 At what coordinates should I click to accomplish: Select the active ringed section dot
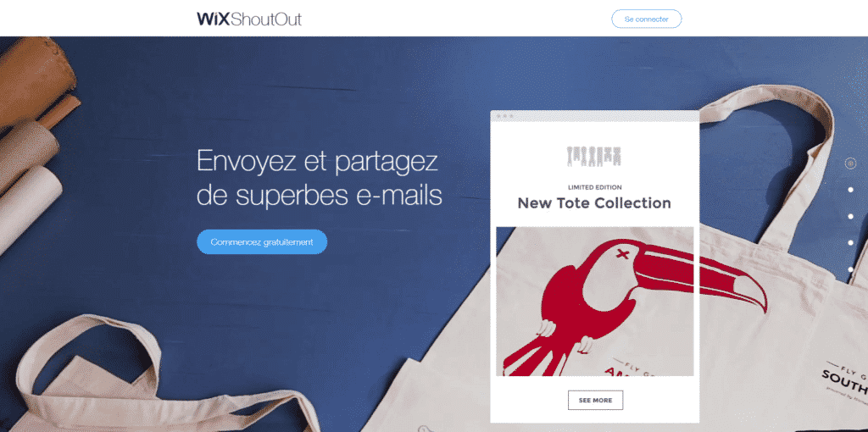(x=850, y=163)
